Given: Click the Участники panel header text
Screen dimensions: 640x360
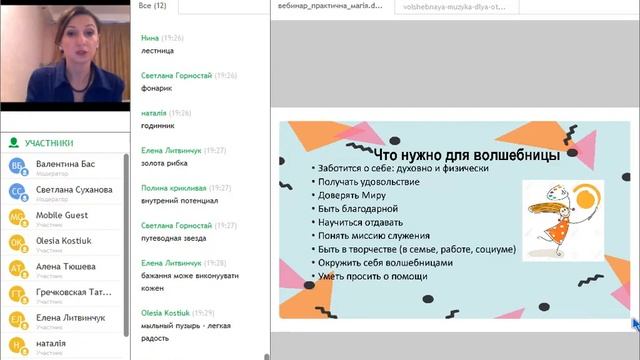Looking at the screenshot, I should 49,143.
